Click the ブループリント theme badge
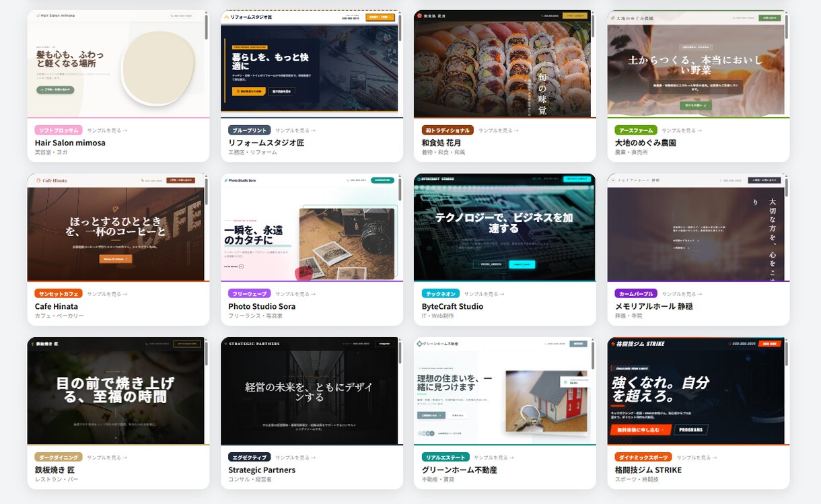Viewport: 821px width, 504px height. coord(250,131)
